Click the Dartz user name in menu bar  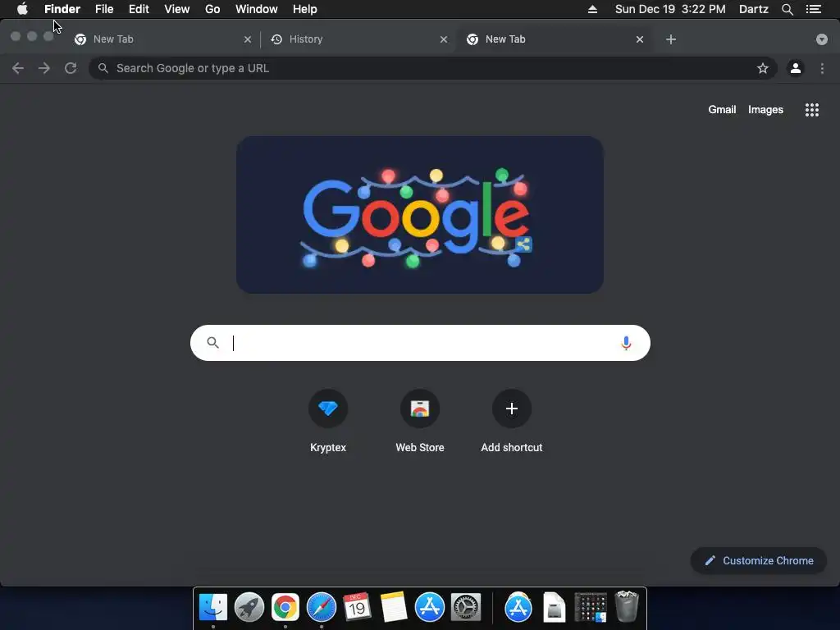click(x=753, y=9)
